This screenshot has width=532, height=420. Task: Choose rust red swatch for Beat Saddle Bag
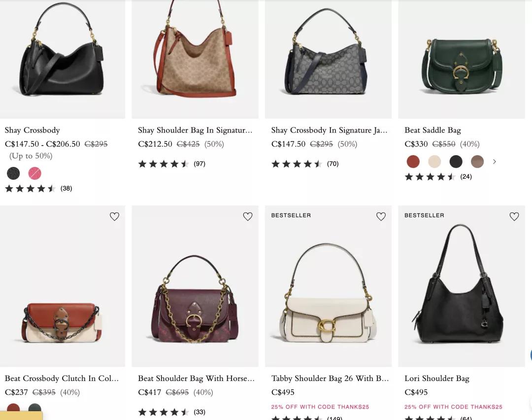tap(413, 162)
